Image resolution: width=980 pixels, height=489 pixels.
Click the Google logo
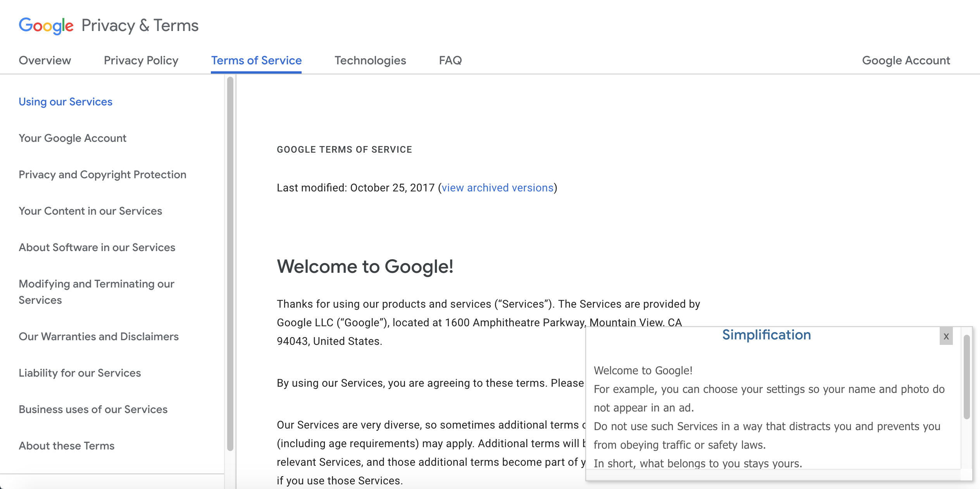[x=46, y=26]
